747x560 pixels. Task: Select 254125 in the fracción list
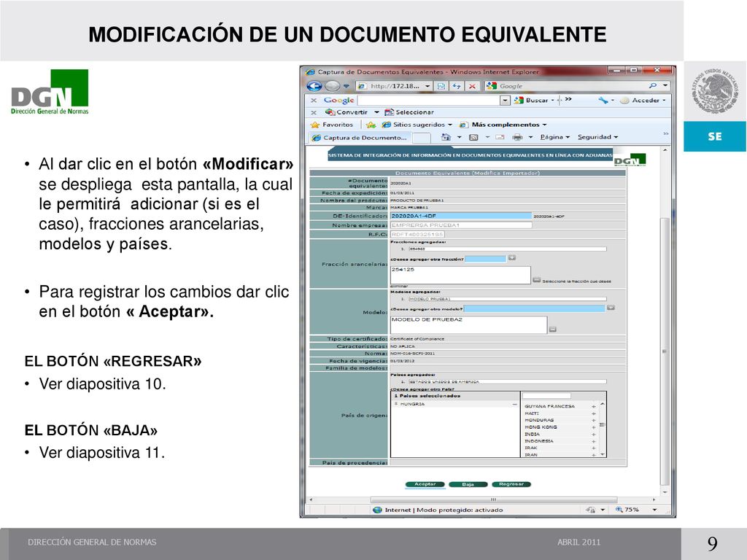pyautogui.click(x=403, y=270)
